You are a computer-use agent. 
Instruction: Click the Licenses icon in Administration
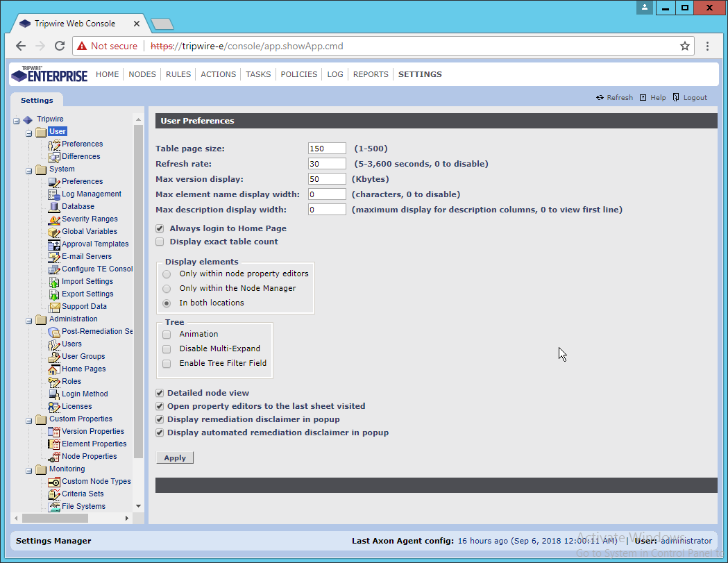pos(54,407)
